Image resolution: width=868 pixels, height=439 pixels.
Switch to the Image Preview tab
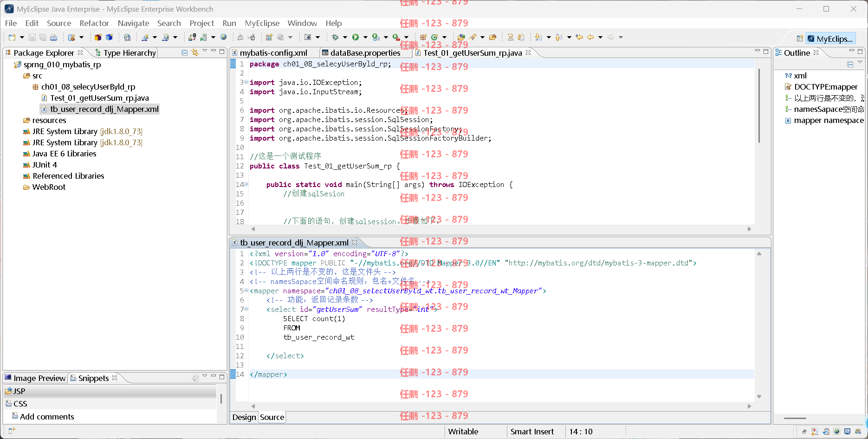pos(35,378)
